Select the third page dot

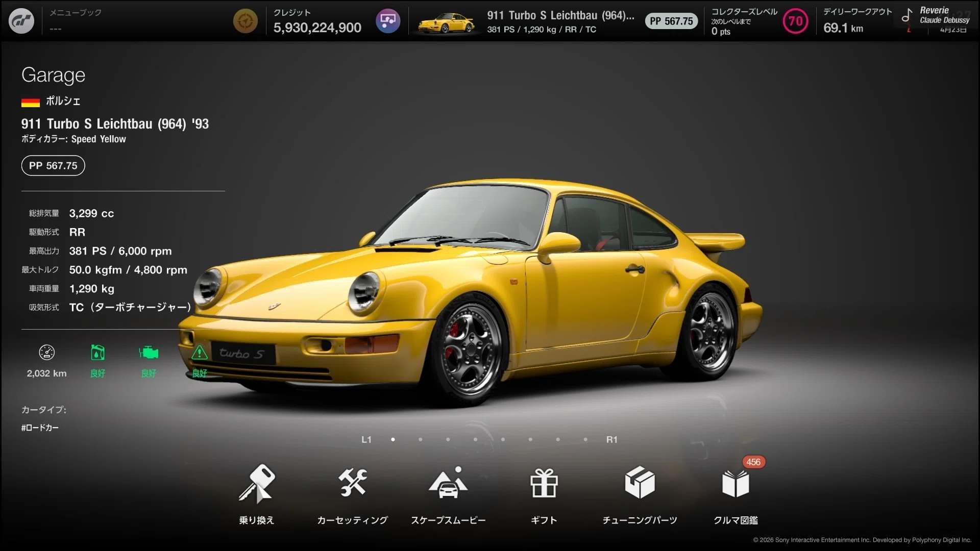click(x=448, y=439)
